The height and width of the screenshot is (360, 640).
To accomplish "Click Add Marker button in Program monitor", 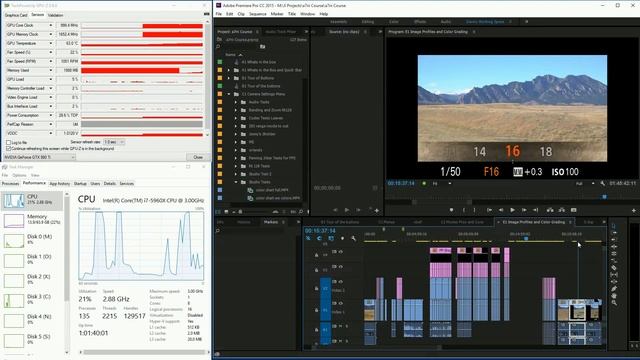I will click(451, 210).
